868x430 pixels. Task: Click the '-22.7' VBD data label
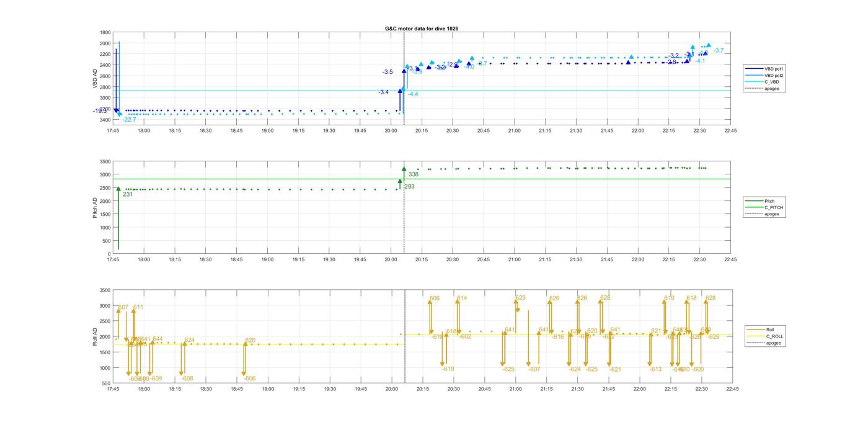pos(129,120)
